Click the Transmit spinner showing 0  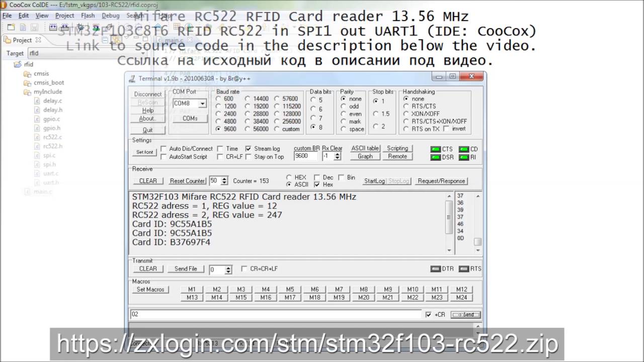tap(228, 270)
